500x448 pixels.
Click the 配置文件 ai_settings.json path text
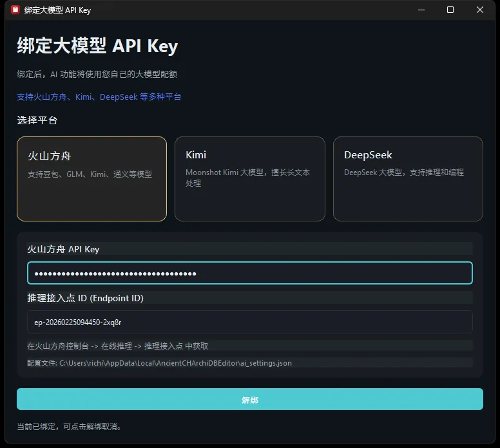click(159, 363)
